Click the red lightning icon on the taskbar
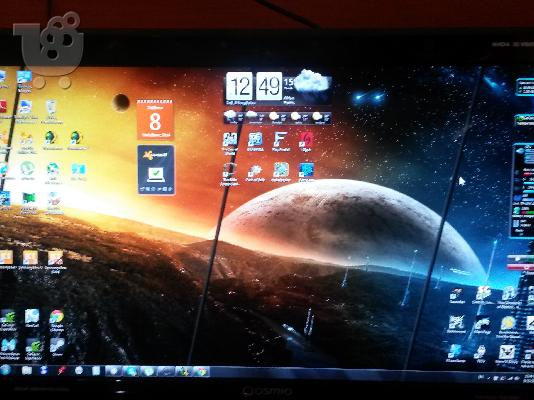This screenshot has width=534, height=400. pos(61,370)
